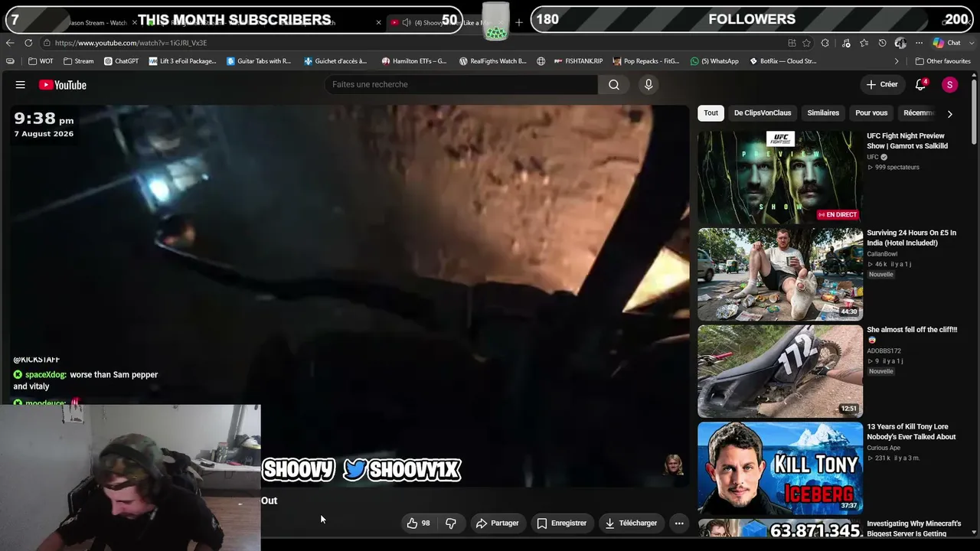
Task: Select the Pour vous filter chip
Action: coord(871,113)
